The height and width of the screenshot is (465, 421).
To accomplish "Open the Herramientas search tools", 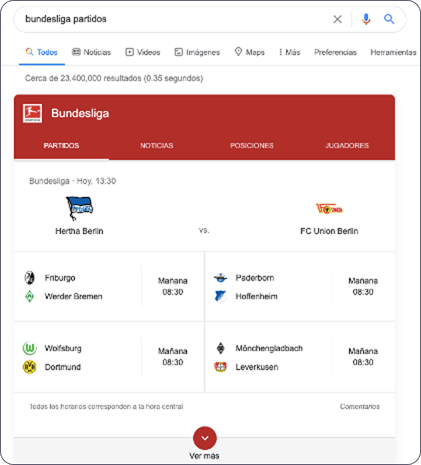I will (x=393, y=52).
